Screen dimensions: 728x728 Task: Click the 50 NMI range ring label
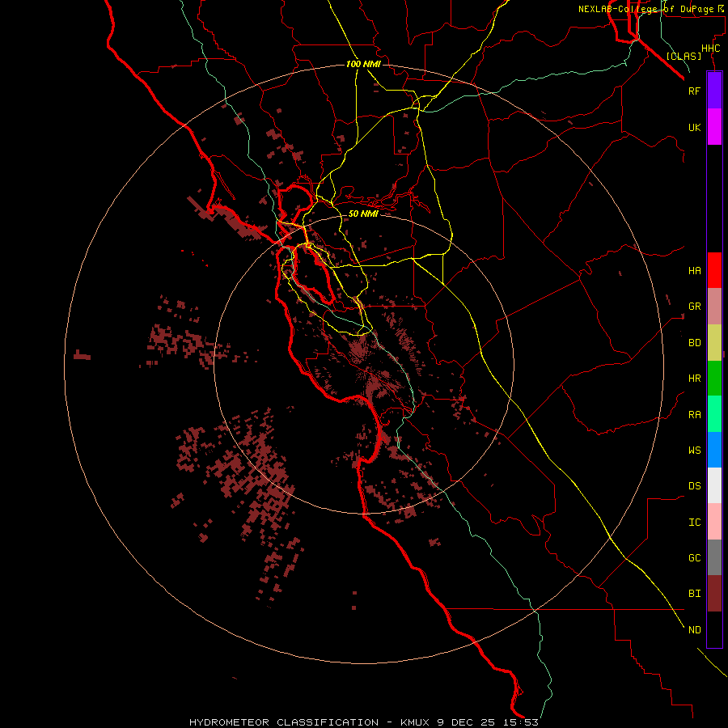[363, 214]
